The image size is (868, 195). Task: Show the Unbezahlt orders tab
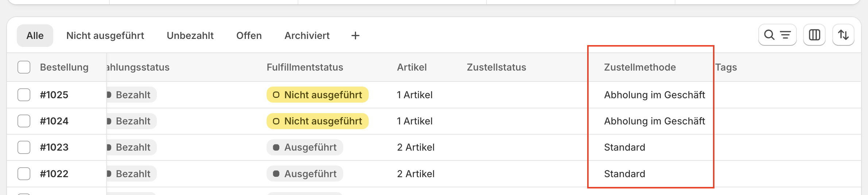(x=190, y=36)
